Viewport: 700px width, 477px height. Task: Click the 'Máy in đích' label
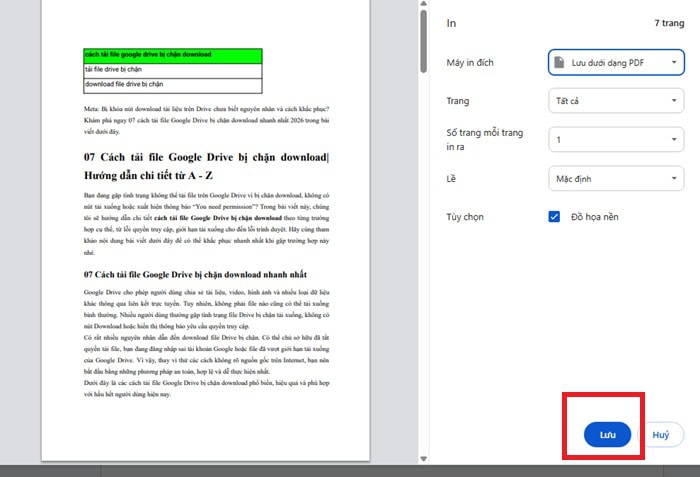(x=470, y=63)
